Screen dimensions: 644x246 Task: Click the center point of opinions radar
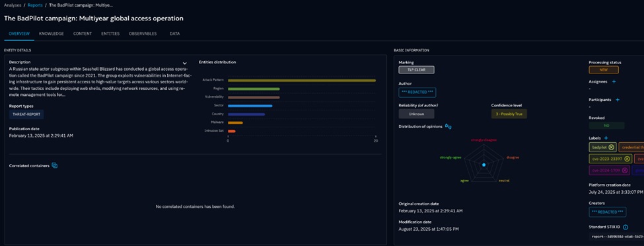pos(483,165)
